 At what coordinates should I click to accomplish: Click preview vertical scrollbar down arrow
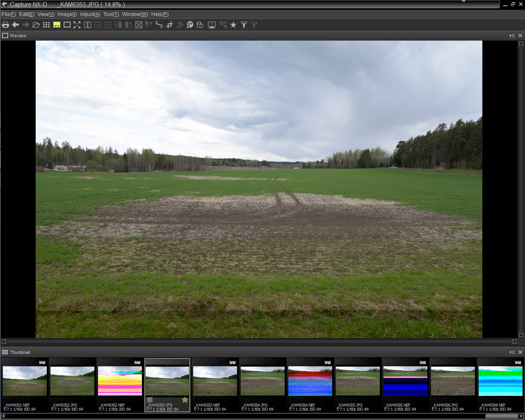[521, 335]
